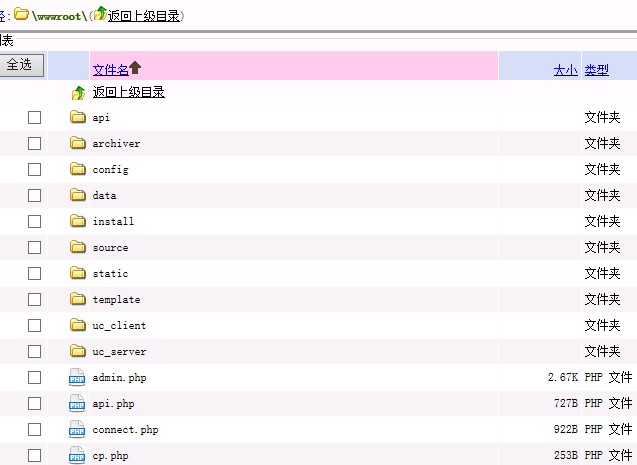Click the config folder icon
The width and height of the screenshot is (637, 465).
[78, 169]
